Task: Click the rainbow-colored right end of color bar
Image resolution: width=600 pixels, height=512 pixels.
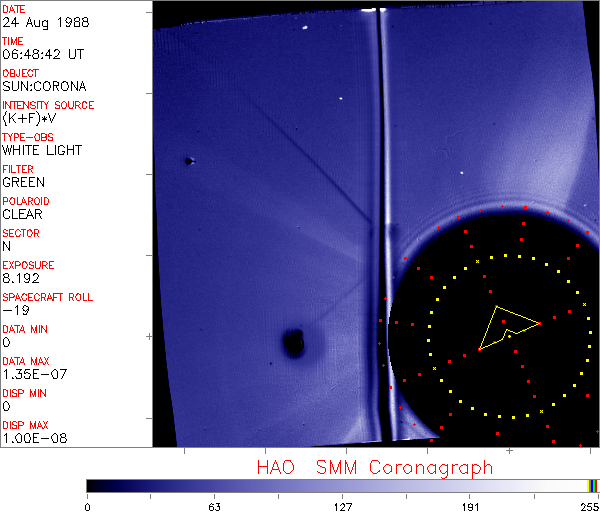Action: tap(594, 485)
